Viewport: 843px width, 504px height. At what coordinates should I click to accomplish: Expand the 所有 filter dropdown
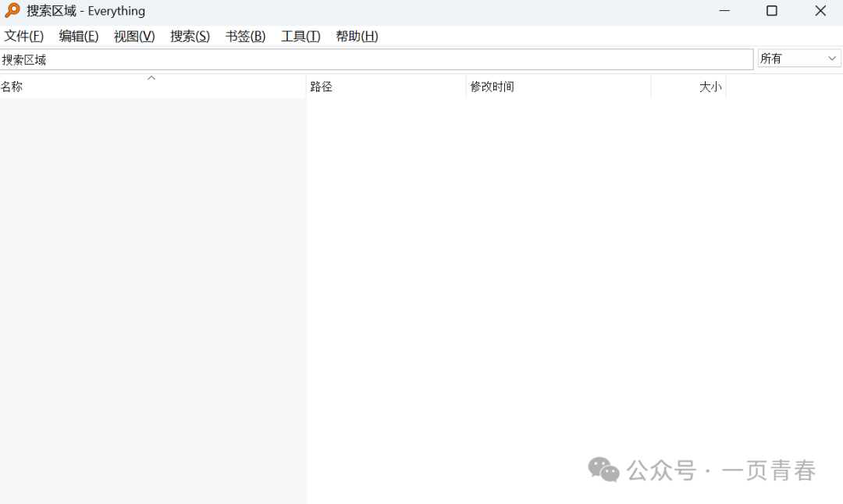coord(799,59)
